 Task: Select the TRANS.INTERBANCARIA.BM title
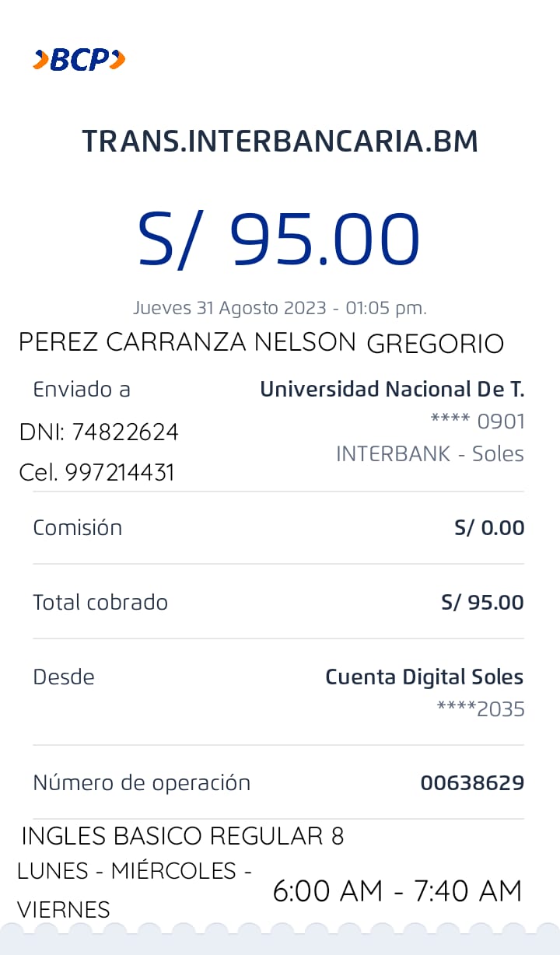pyautogui.click(x=280, y=142)
